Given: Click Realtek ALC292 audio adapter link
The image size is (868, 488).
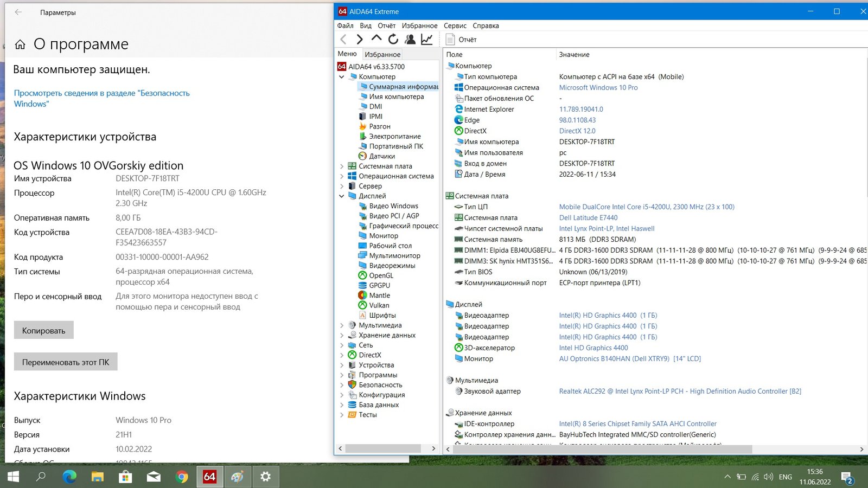Looking at the screenshot, I should [x=680, y=391].
